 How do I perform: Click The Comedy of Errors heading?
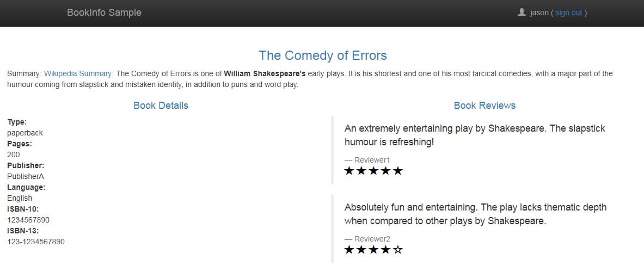tap(322, 55)
